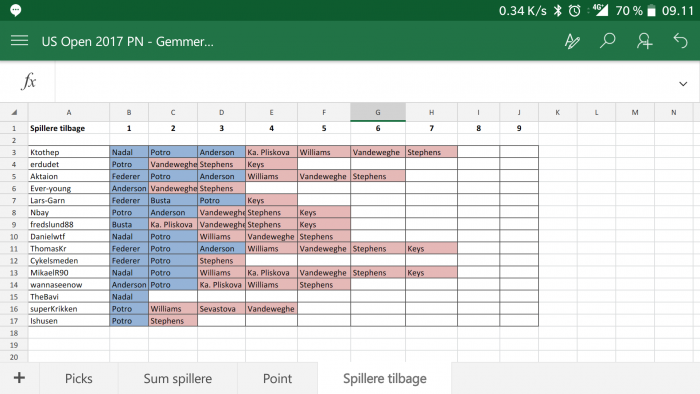Select the Ktothep cell

[x=69, y=152]
